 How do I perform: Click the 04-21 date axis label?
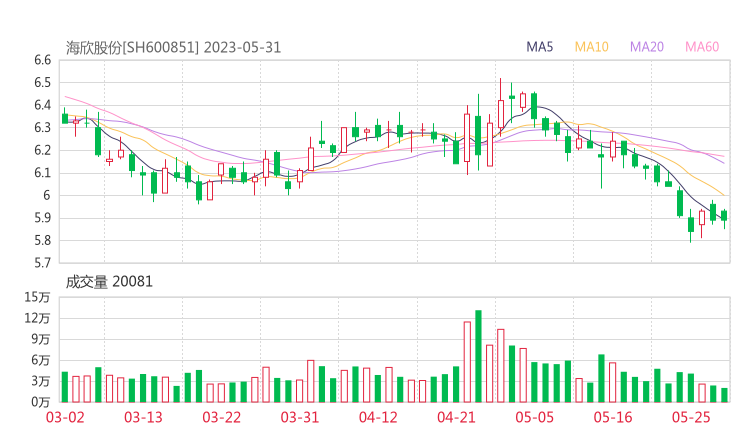pos(456,417)
